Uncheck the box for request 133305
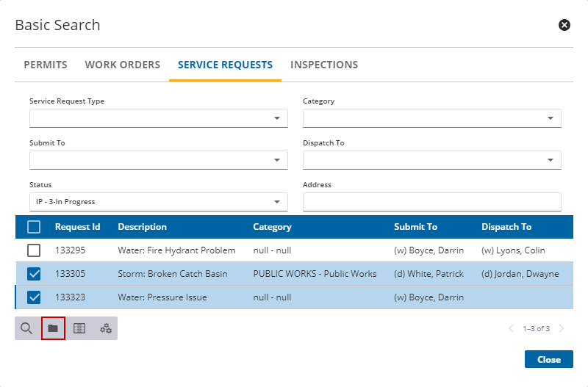Image resolution: width=588 pixels, height=387 pixels. [34, 274]
